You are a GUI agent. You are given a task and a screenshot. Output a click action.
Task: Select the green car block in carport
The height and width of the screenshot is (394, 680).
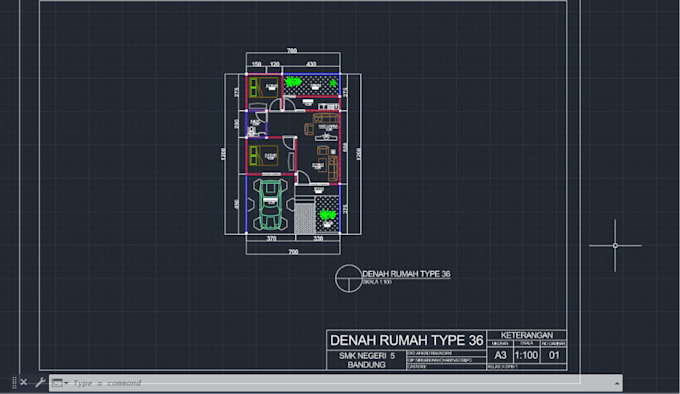tap(271, 204)
